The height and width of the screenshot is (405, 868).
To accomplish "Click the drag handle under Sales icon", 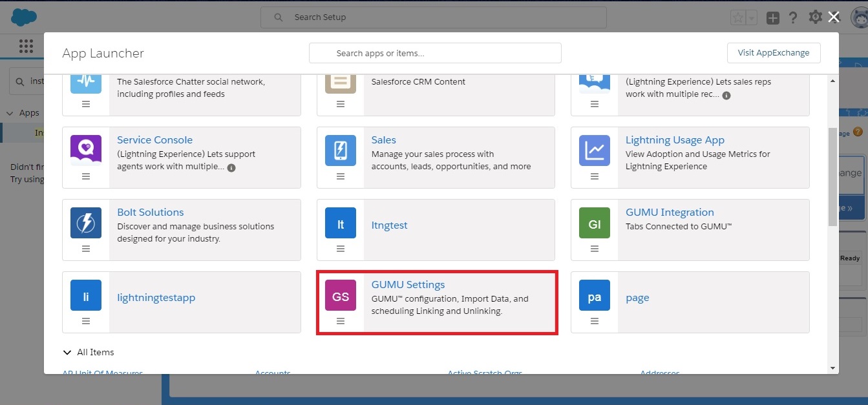I will (x=341, y=176).
